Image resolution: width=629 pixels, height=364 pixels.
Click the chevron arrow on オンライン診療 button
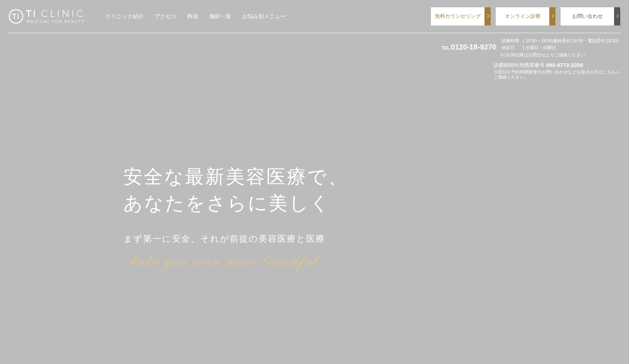(x=553, y=16)
